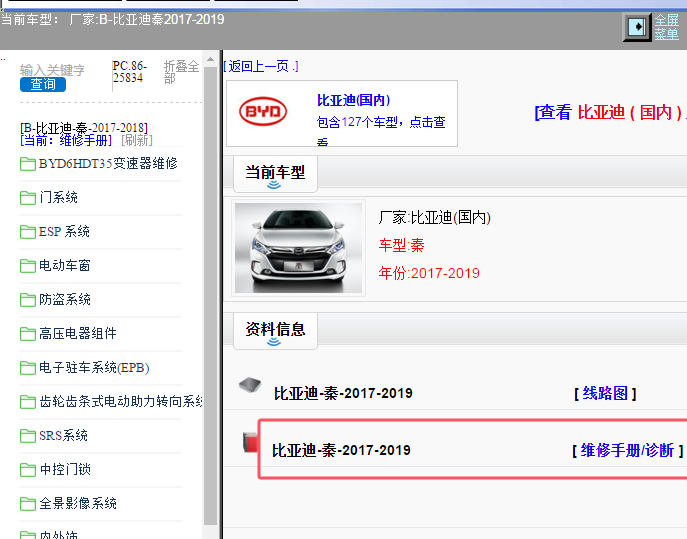
Task: Click 包含127个车型，点击查看 link
Action: (381, 130)
